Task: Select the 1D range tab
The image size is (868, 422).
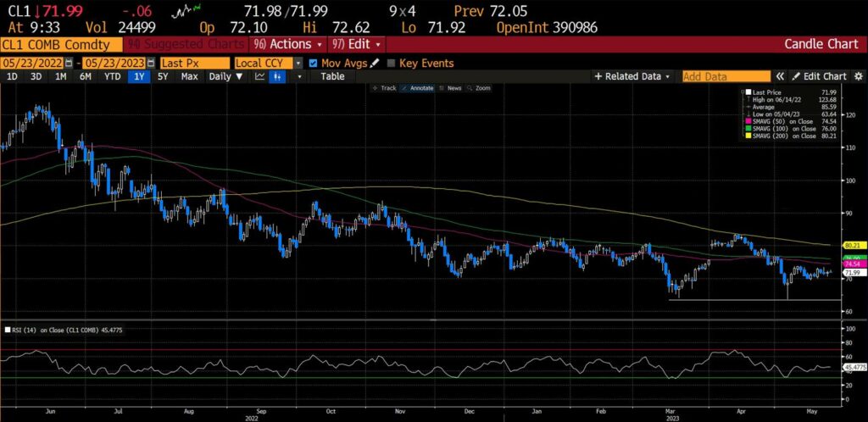Action: [x=11, y=77]
